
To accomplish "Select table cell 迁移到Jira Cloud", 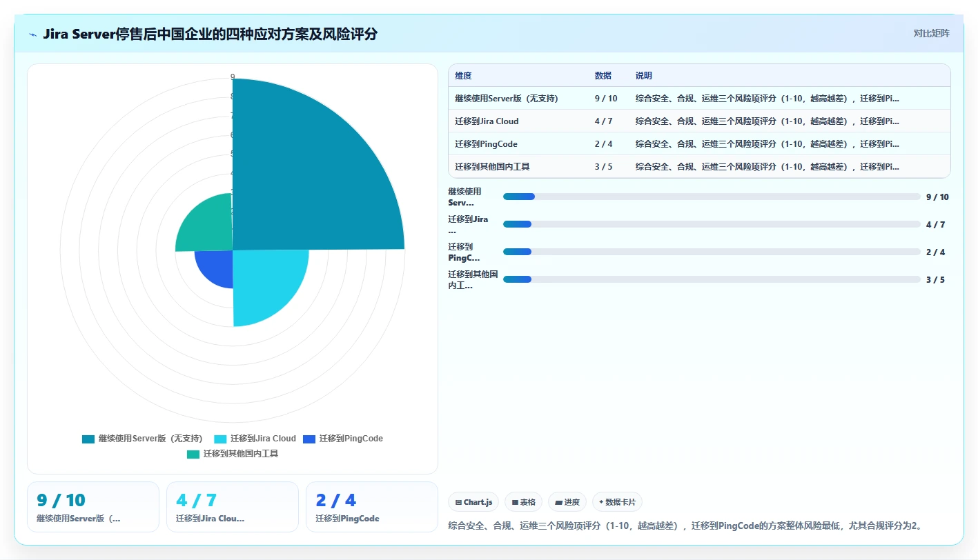I will [487, 121].
